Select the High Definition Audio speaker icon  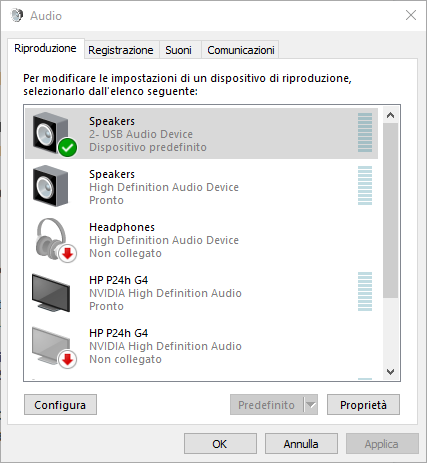point(51,186)
